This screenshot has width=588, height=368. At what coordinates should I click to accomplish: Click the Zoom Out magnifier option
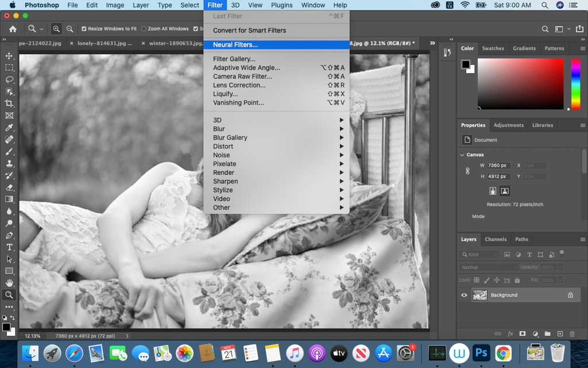(69, 29)
